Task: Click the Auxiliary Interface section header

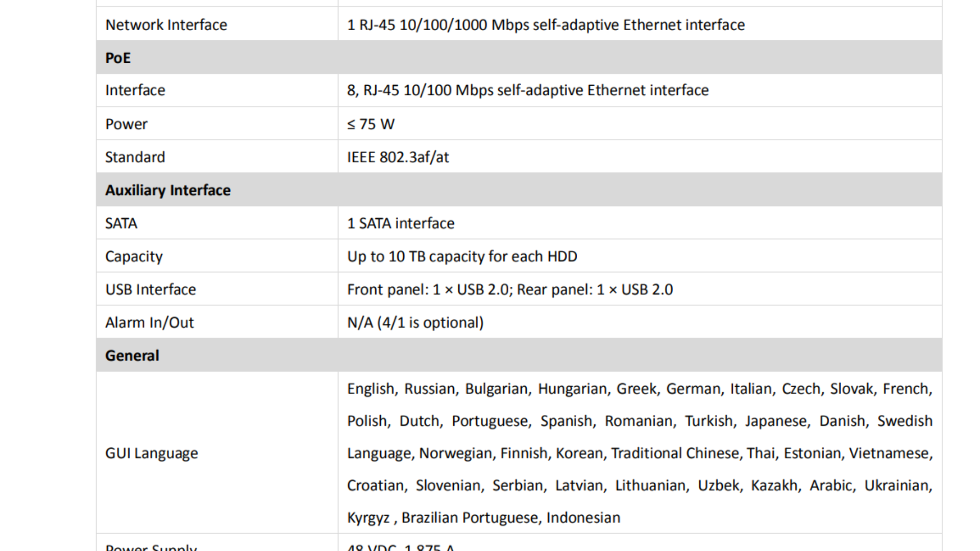Action: [519, 190]
